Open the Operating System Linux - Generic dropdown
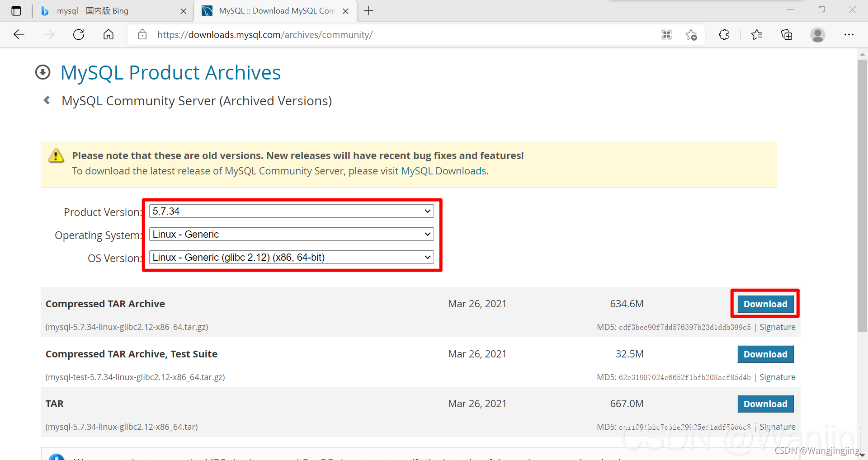Screen dimensions: 868x460 tap(292, 234)
